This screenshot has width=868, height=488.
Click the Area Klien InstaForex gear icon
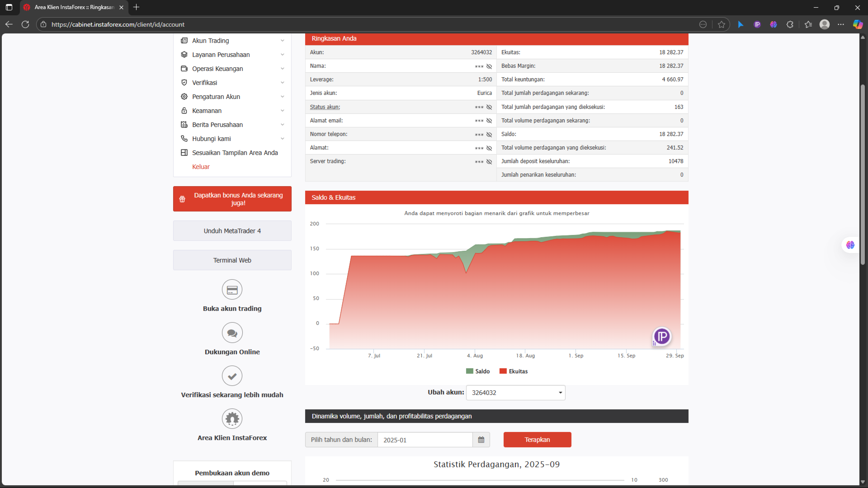click(232, 419)
